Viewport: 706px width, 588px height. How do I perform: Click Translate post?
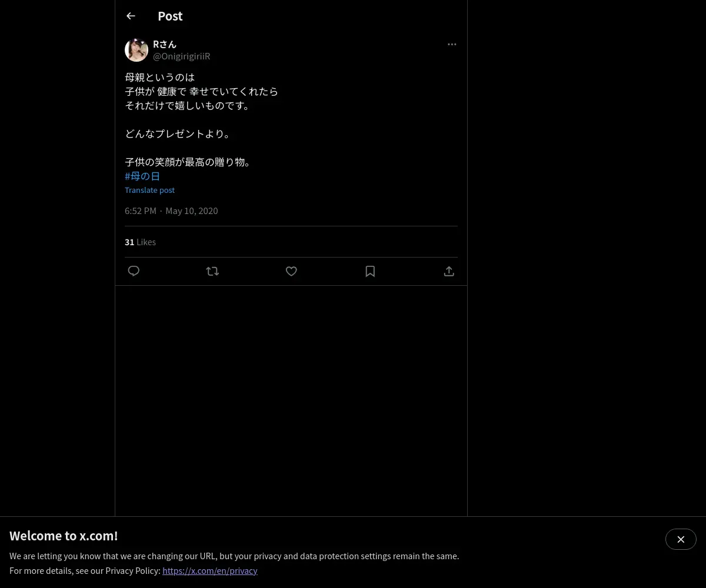pos(149,190)
